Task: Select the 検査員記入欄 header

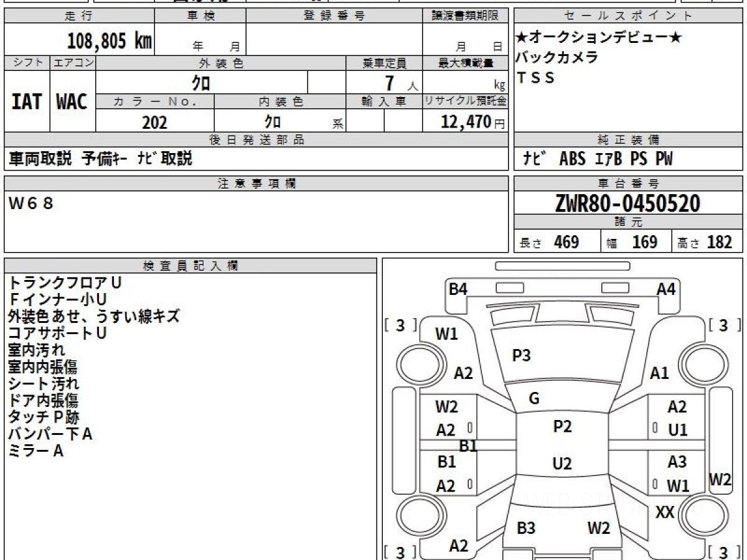Action: pyautogui.click(x=190, y=266)
